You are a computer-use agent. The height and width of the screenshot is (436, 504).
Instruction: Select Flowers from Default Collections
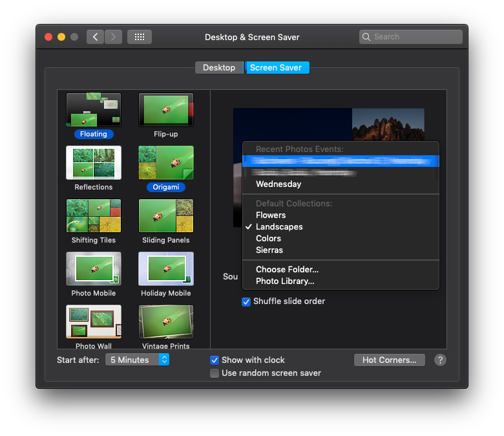[x=271, y=215]
